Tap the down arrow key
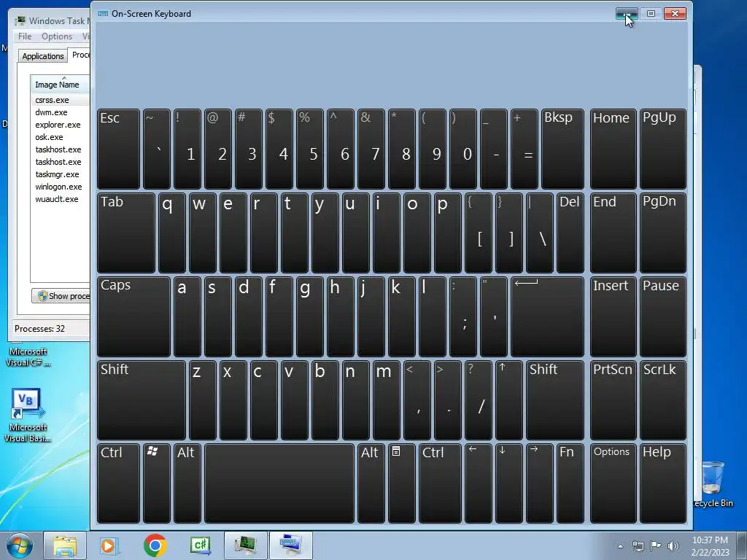Image resolution: width=747 pixels, height=560 pixels. point(508,483)
